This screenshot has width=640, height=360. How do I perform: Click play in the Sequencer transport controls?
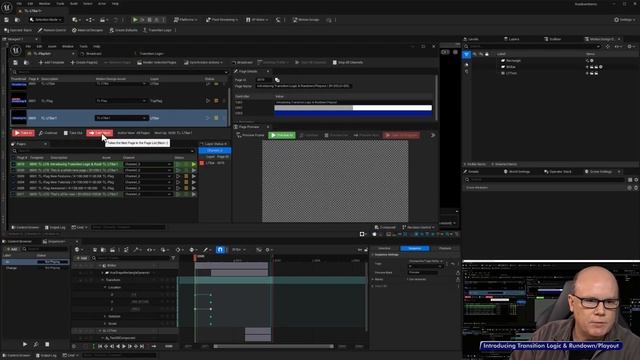pyautogui.click(x=124, y=346)
